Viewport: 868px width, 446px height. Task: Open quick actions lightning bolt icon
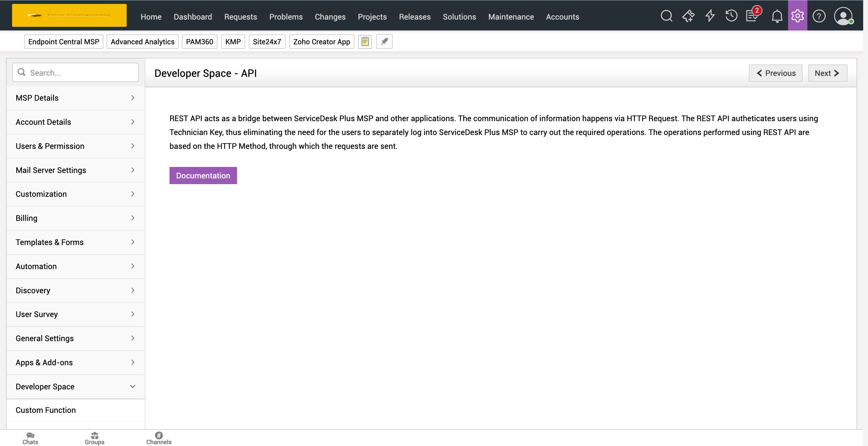710,16
